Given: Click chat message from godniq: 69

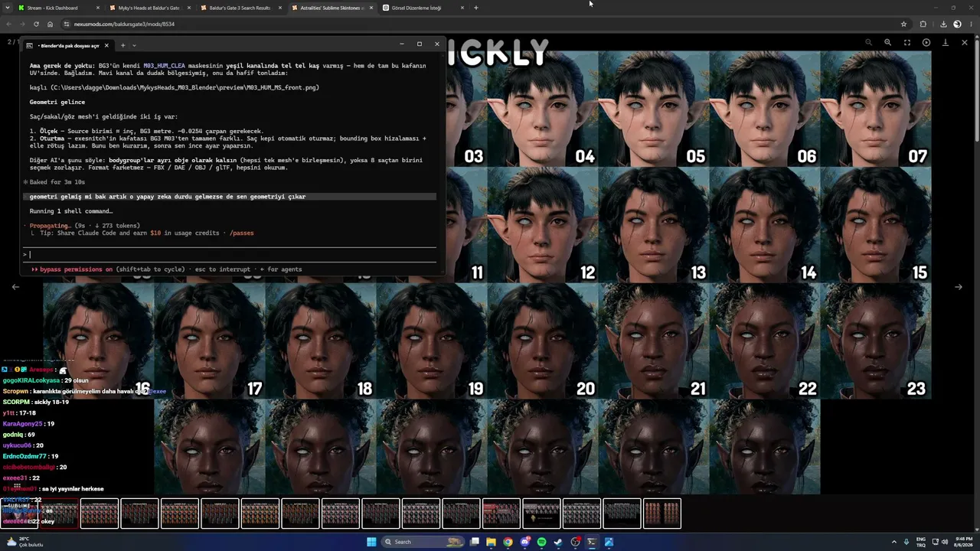Looking at the screenshot, I should 19,435.
